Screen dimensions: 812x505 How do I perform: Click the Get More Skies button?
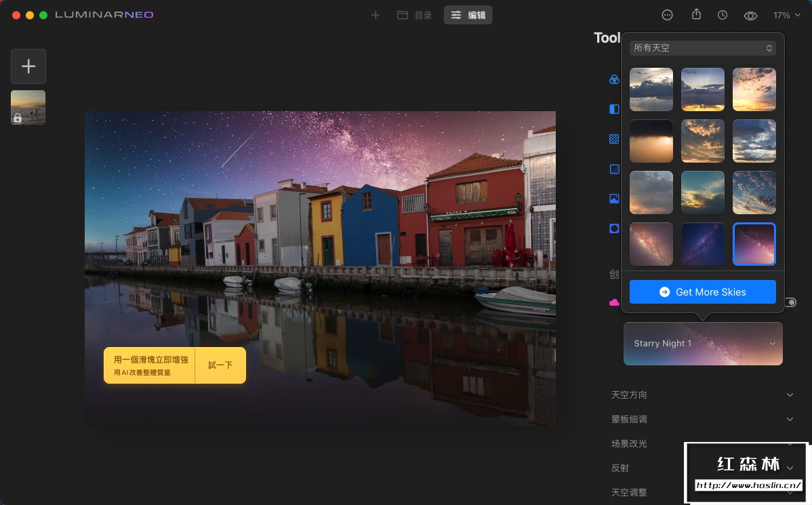pos(703,291)
